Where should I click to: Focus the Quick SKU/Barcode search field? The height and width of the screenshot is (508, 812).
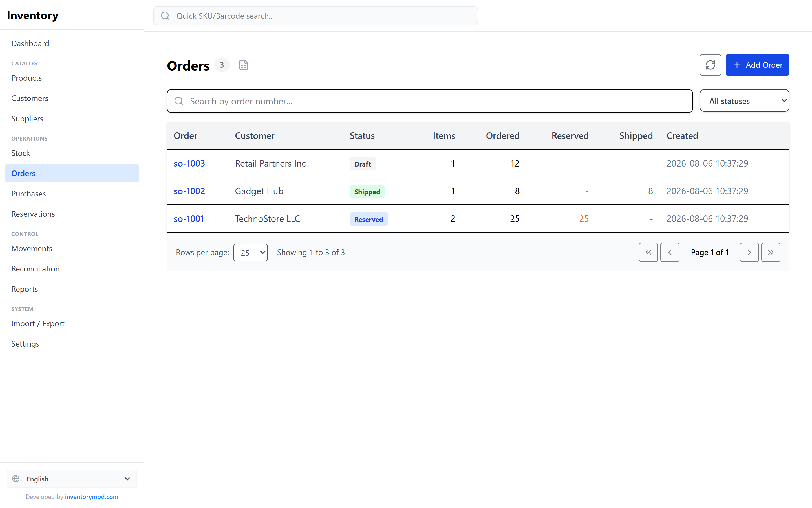pos(315,16)
